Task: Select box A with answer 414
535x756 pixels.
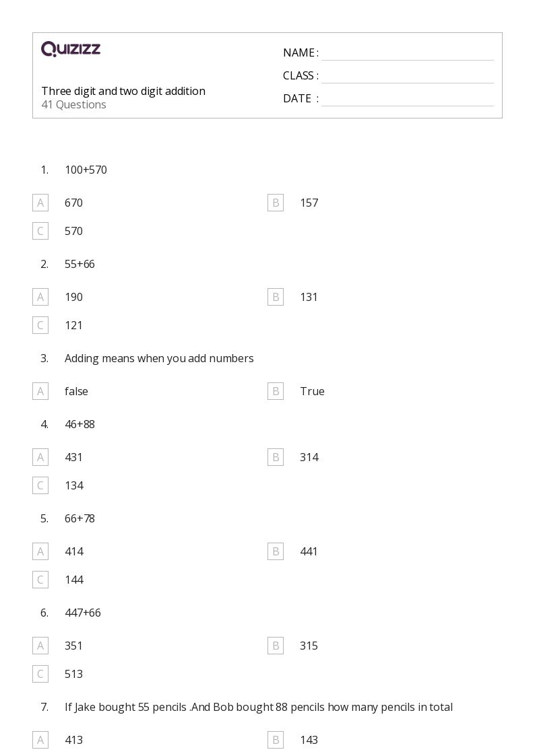Action: [40, 551]
